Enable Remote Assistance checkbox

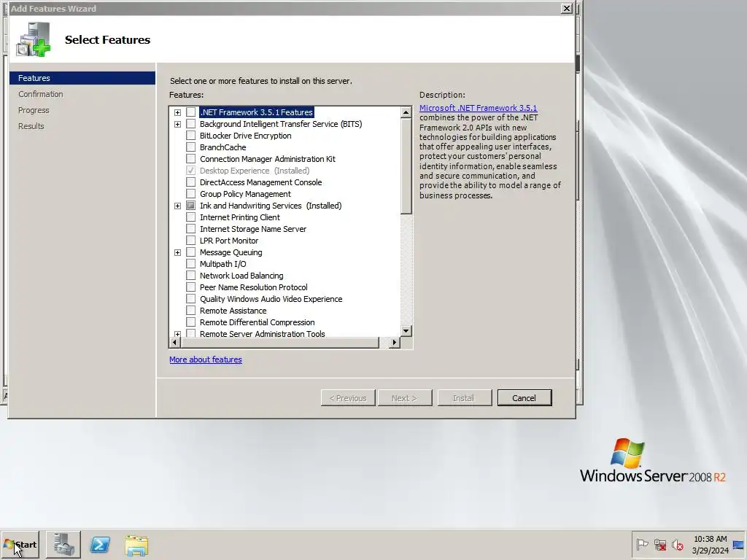pyautogui.click(x=190, y=311)
